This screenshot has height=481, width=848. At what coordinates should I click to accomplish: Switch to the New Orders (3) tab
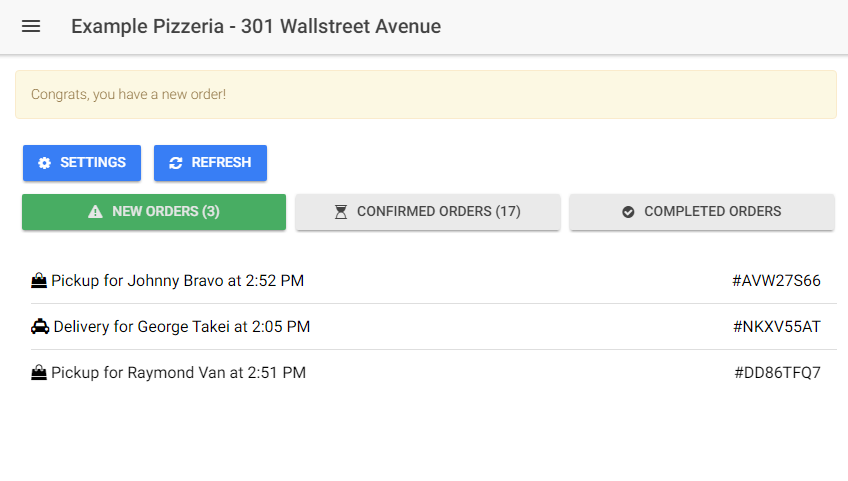coord(154,212)
